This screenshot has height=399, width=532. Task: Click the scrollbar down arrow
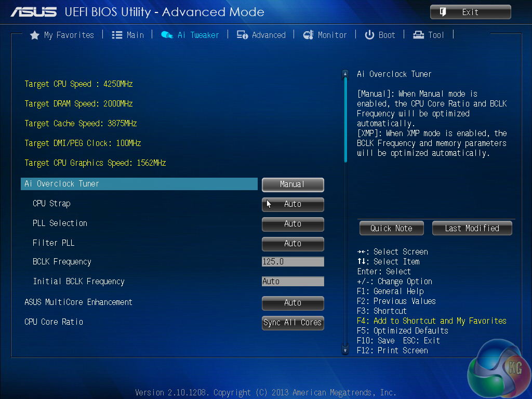[345, 350]
